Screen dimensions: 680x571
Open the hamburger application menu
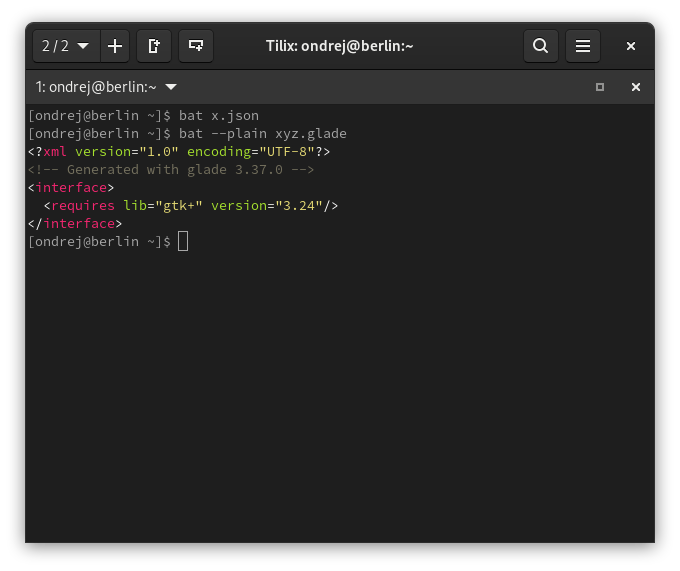[x=583, y=46]
